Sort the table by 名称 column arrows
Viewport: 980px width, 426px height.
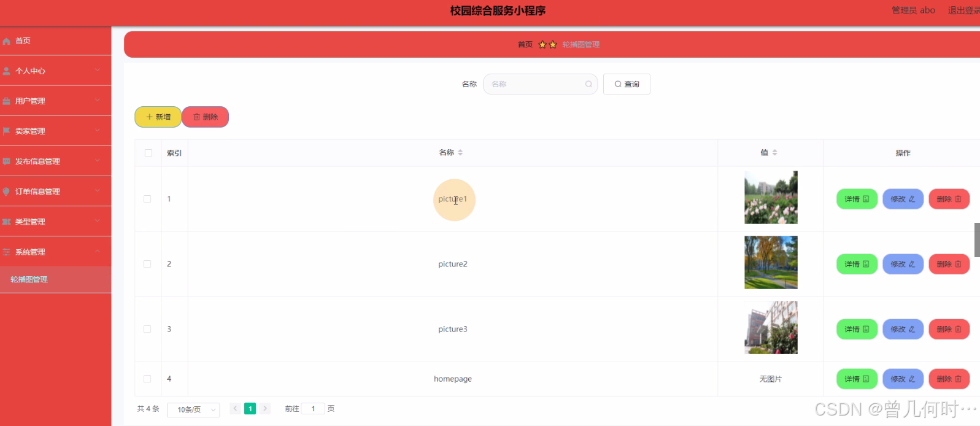[x=460, y=152]
